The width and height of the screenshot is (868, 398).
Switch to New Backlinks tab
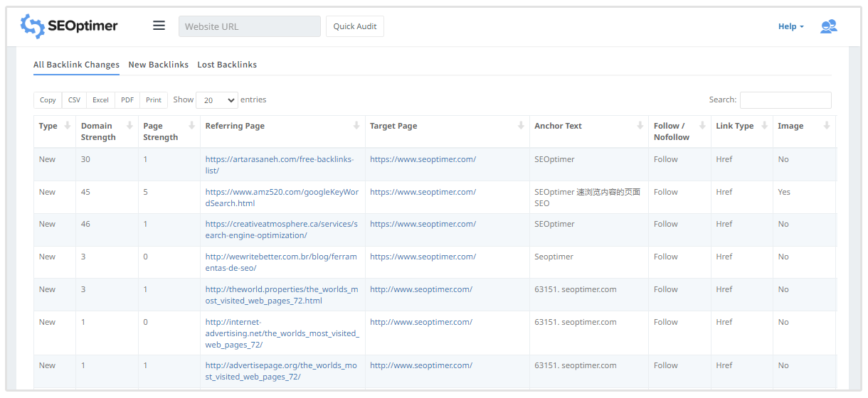(x=158, y=65)
